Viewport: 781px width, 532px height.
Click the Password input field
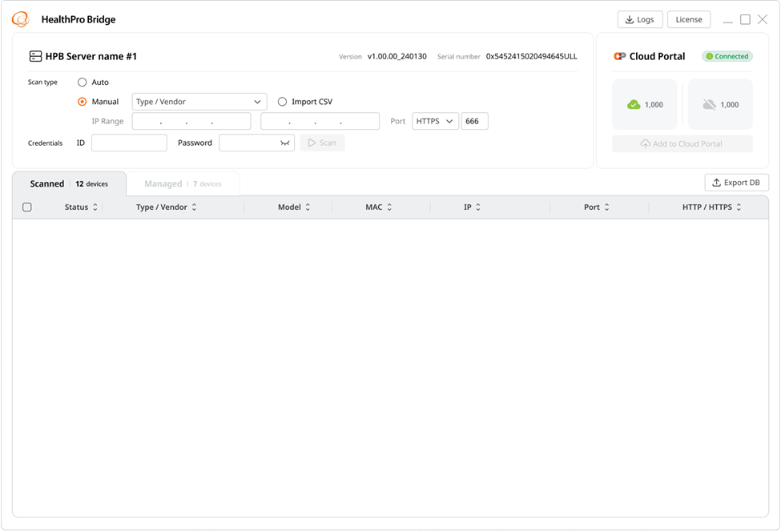256,143
